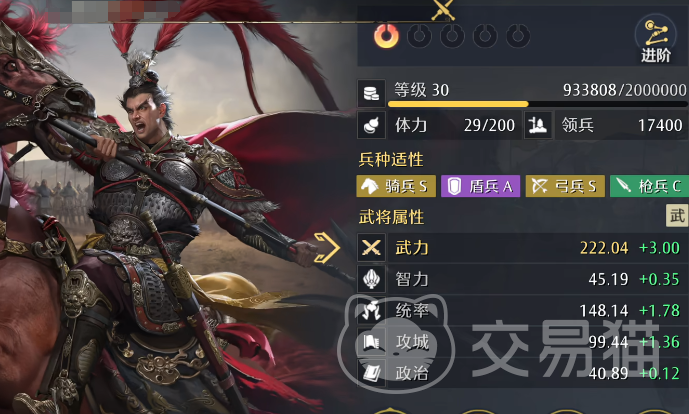
Task: Click the crossed swords 武力 icon
Action: (x=371, y=248)
